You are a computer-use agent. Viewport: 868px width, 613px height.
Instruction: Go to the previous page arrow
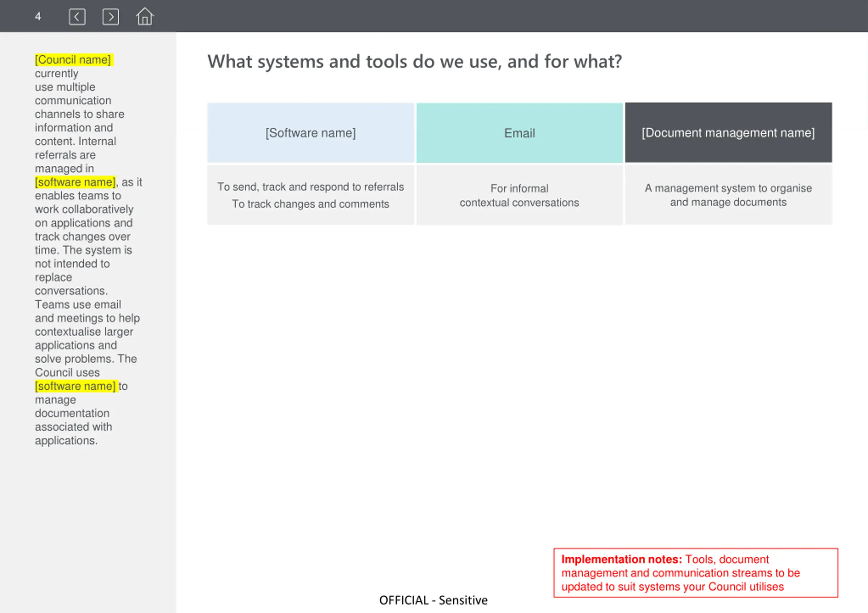[77, 17]
